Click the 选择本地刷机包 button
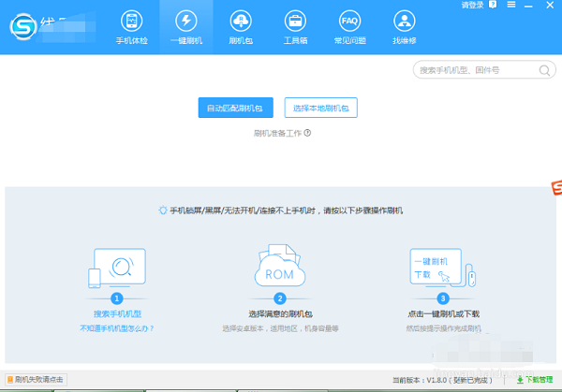Screen dimensions: 562x392 (x=320, y=108)
